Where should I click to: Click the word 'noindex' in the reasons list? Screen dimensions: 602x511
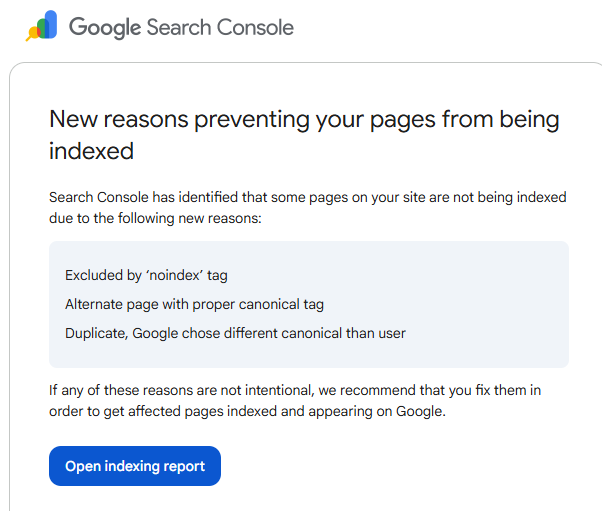point(173,275)
